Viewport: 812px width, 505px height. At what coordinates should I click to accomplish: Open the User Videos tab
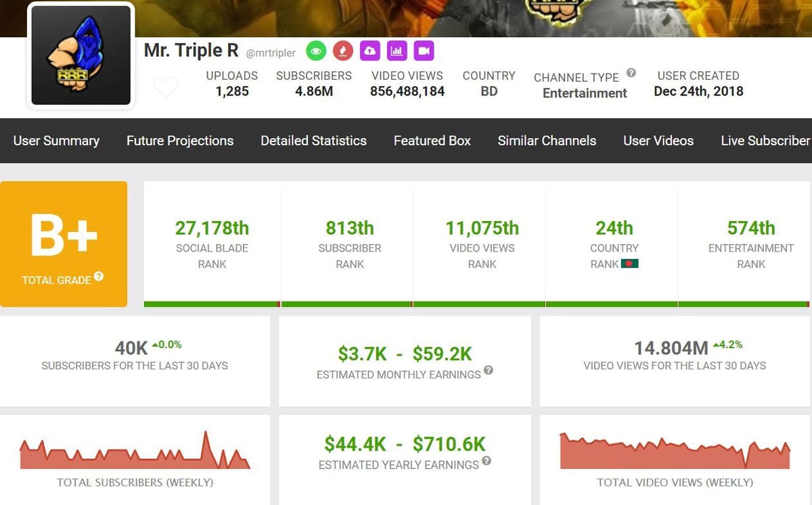(x=658, y=141)
